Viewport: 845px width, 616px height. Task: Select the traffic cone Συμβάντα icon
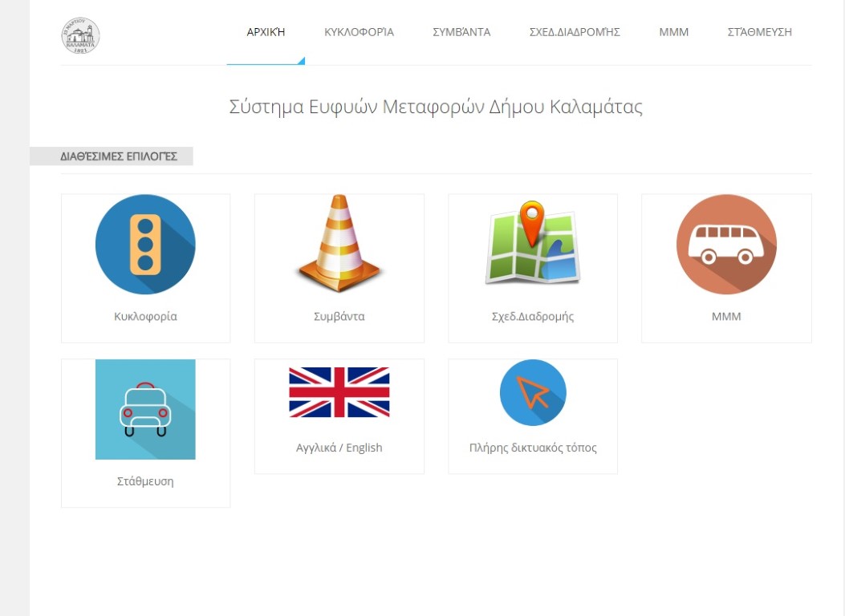tap(339, 243)
